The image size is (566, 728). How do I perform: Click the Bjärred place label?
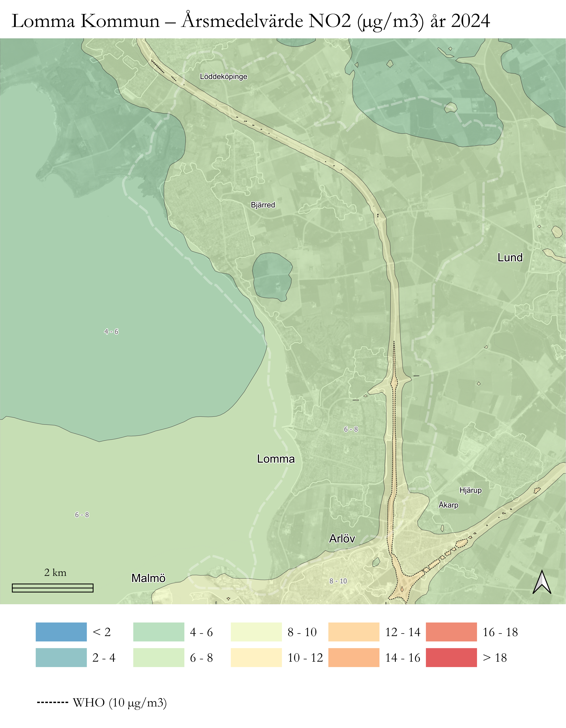(x=263, y=205)
